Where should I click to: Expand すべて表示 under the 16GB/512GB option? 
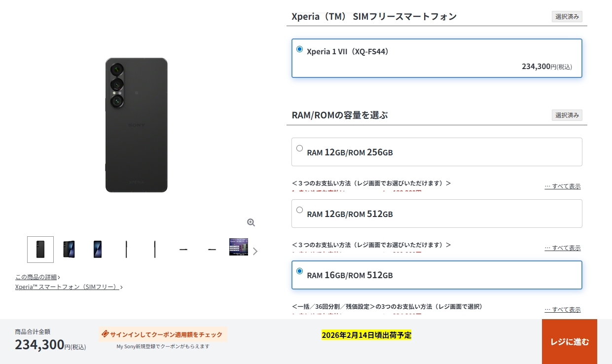click(563, 310)
